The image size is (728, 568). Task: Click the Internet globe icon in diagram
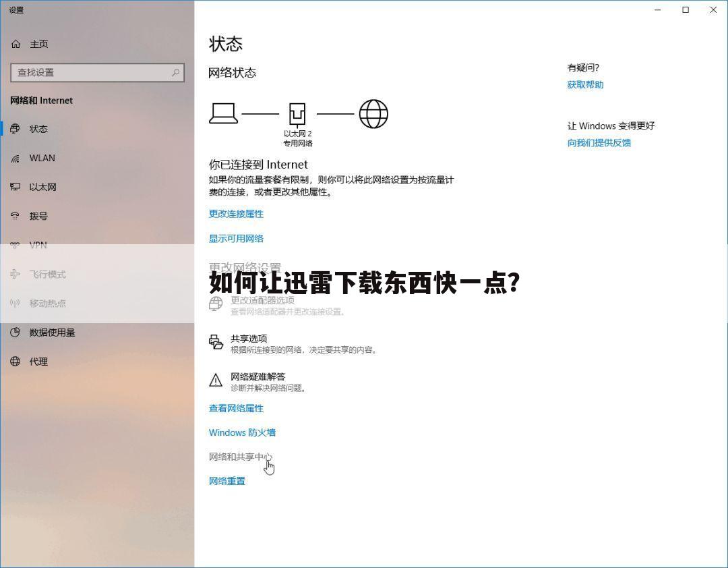(x=373, y=114)
